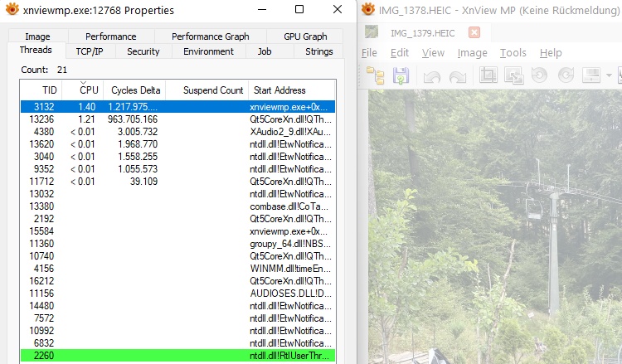Select the IMG_1379.HEIC tab thumbnail
This screenshot has height=364, width=622.
(372, 32)
